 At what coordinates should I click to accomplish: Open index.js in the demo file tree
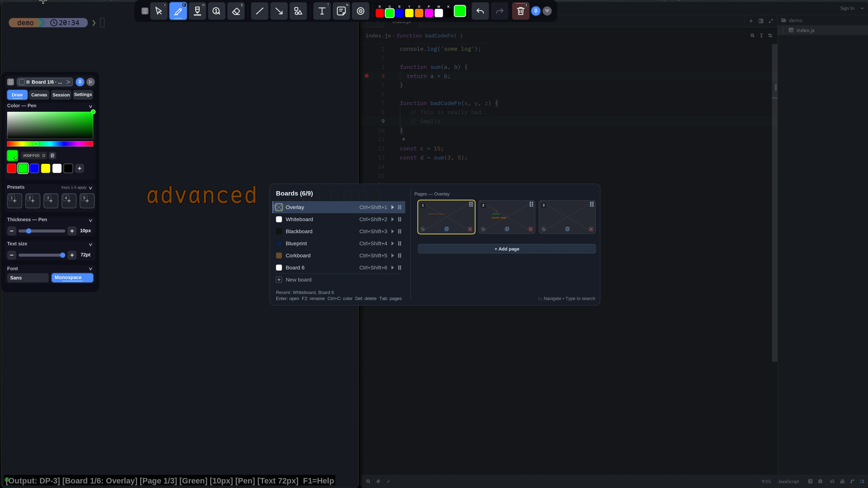(805, 30)
